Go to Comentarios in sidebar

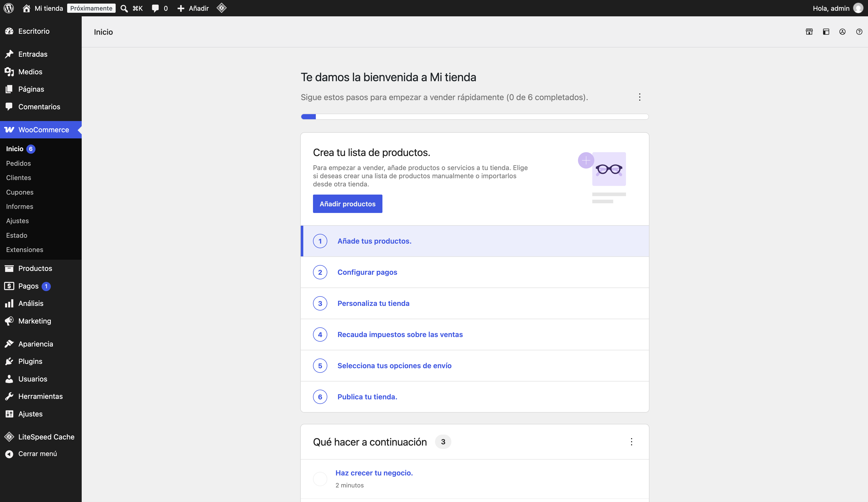coord(41,107)
